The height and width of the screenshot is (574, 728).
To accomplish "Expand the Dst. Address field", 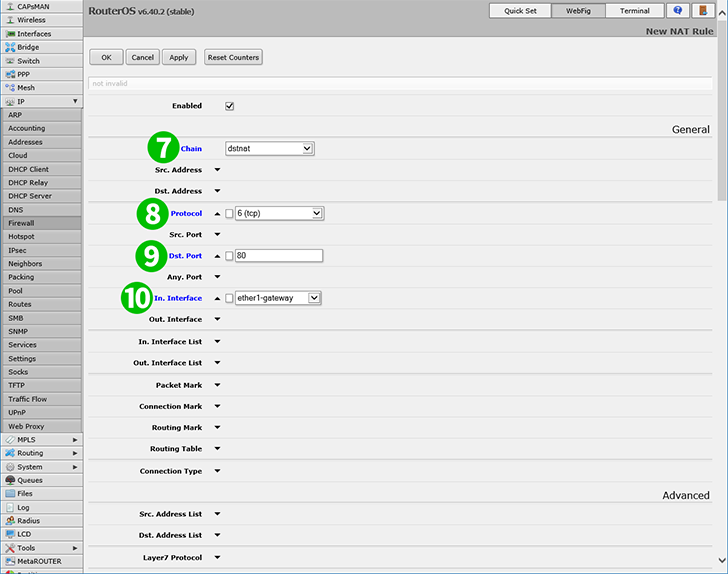I will point(217,191).
